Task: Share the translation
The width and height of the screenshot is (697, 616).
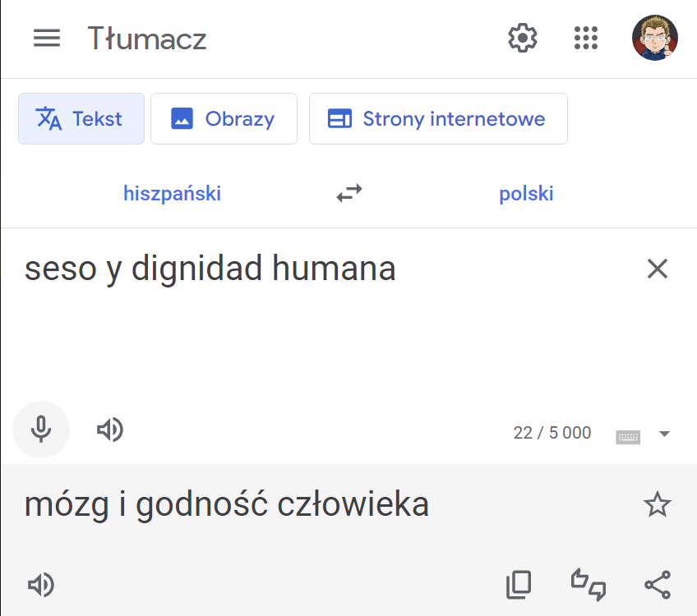Action: [x=658, y=584]
